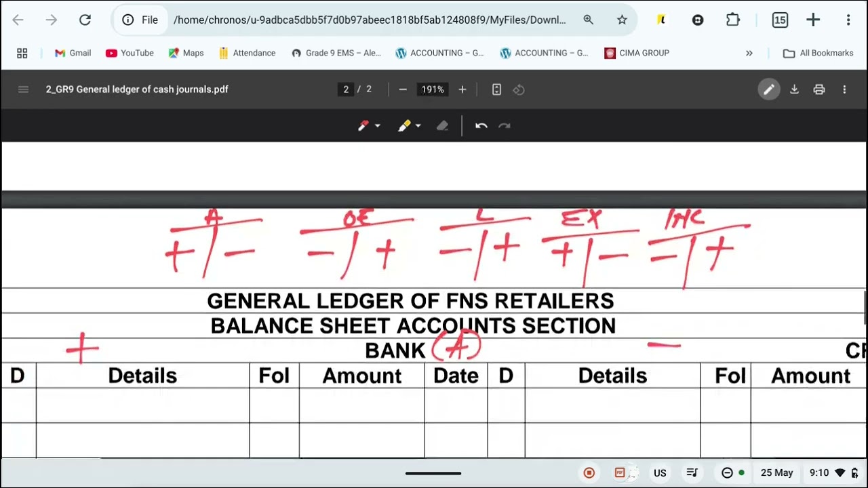Screen dimensions: 868x488
Task: Toggle the PDF sidebar menu
Action: tap(23, 89)
